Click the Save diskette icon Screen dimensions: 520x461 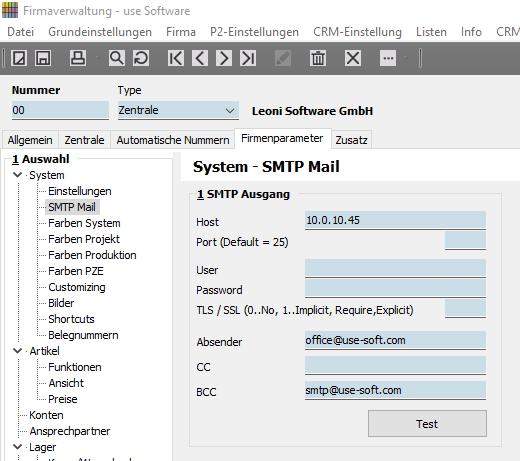(x=43, y=58)
